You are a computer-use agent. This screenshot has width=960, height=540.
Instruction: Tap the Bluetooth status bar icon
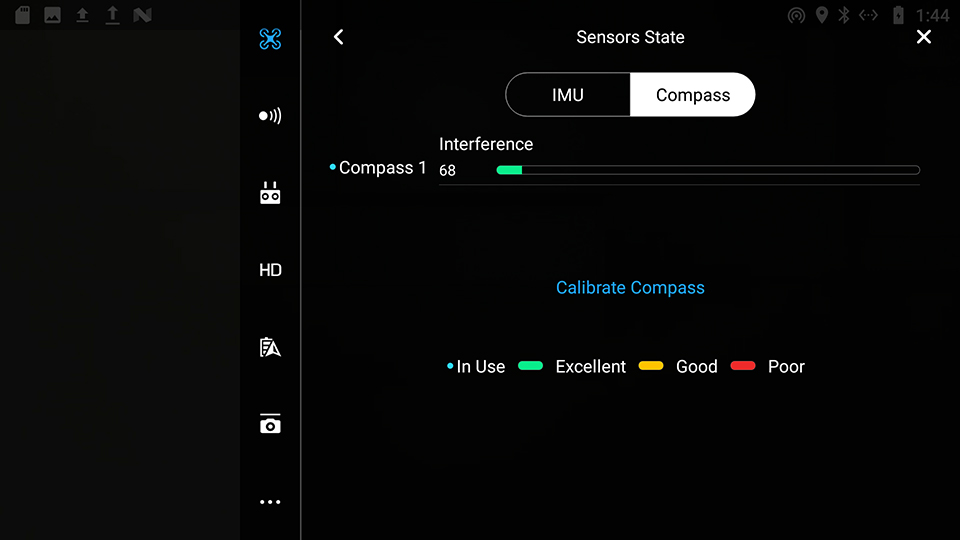coord(844,15)
